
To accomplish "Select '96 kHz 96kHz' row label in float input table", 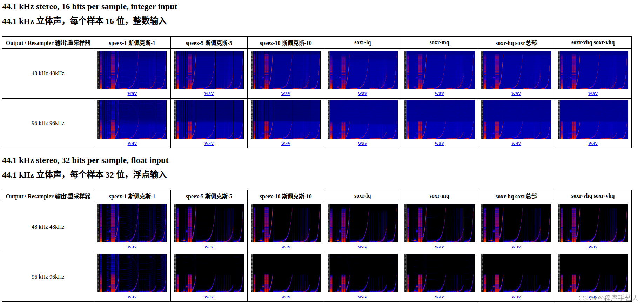I will [x=48, y=277].
